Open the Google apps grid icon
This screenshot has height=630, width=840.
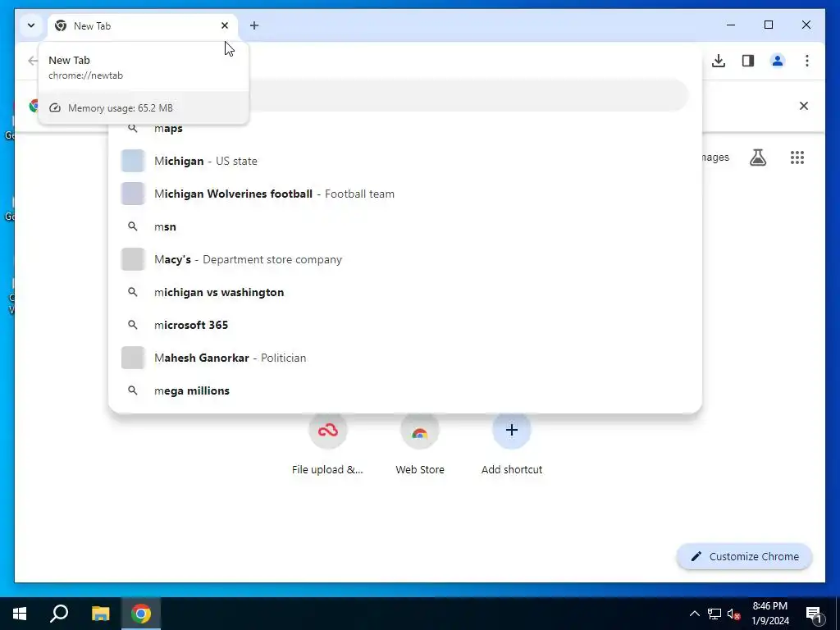797,157
